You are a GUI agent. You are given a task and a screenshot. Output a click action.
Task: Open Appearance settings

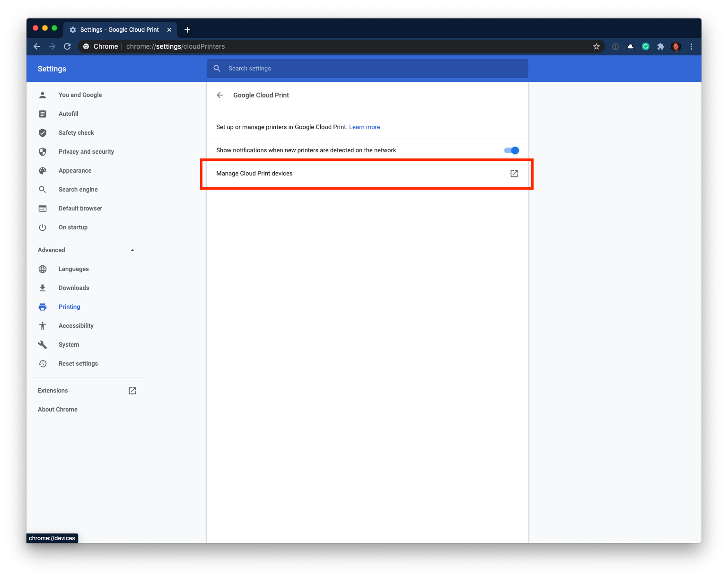click(75, 171)
